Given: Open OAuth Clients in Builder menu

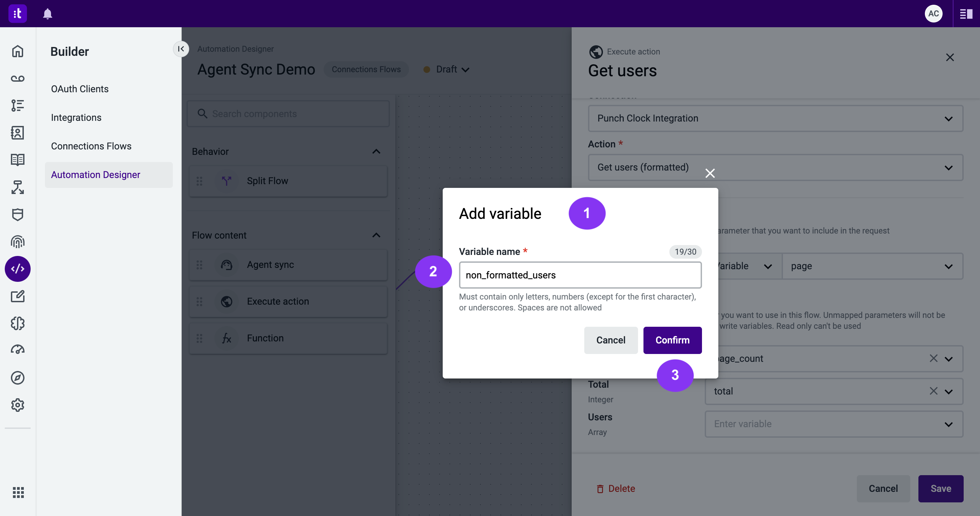Looking at the screenshot, I should click(x=80, y=89).
